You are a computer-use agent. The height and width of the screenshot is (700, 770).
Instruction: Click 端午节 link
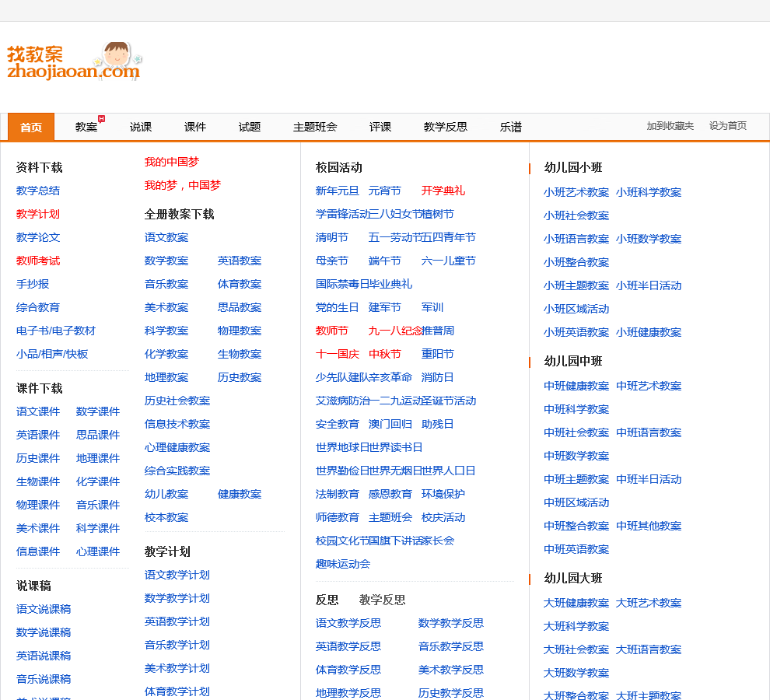tap(385, 261)
